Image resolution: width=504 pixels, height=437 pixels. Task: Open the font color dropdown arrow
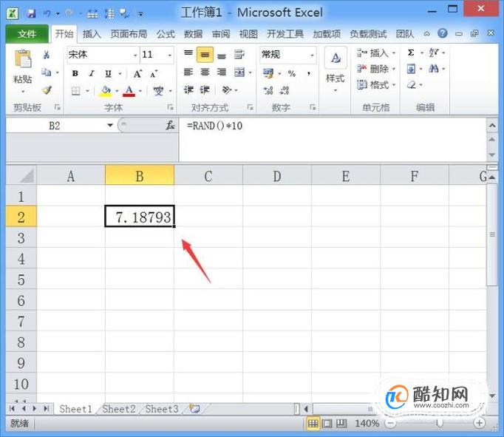[x=140, y=92]
